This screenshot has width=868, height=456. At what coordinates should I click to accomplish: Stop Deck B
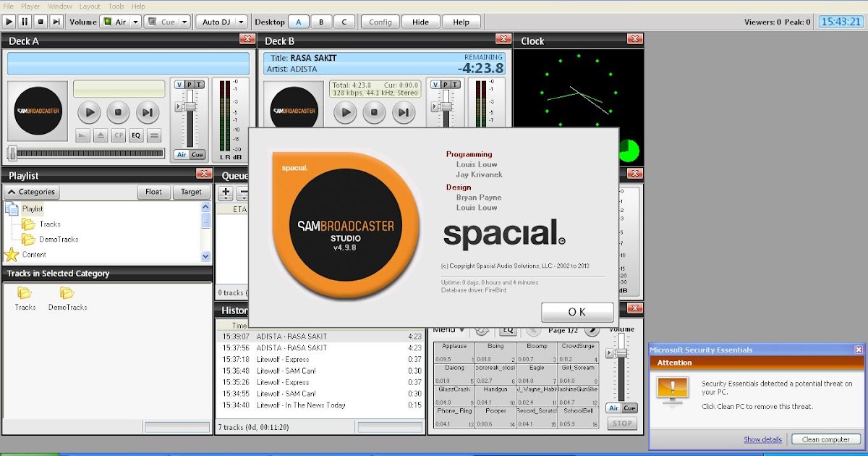[374, 112]
